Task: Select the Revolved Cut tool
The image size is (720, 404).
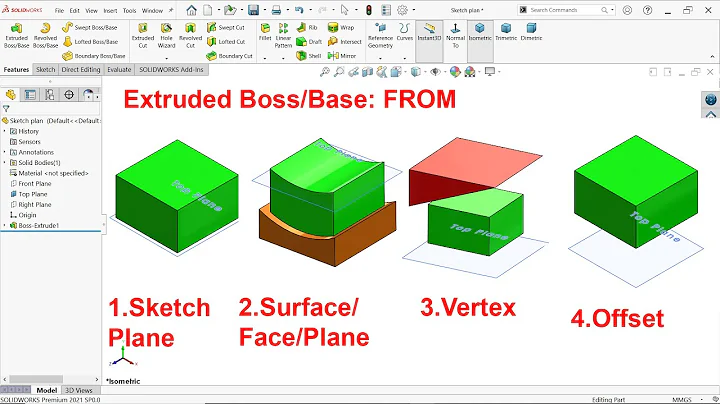Action: click(190, 35)
